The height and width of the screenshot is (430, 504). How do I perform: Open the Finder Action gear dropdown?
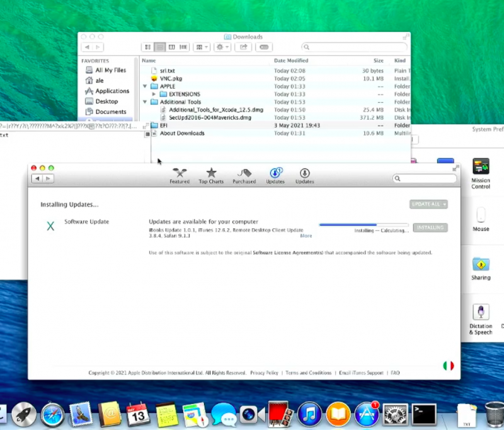point(223,47)
